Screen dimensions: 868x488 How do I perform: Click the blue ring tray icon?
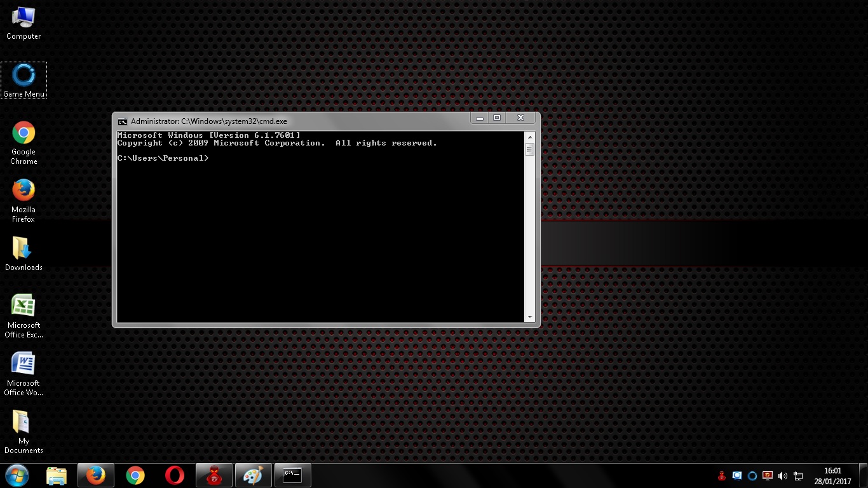click(752, 475)
